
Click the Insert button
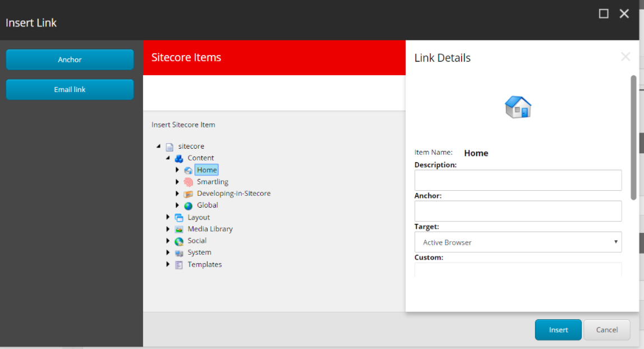click(x=558, y=330)
